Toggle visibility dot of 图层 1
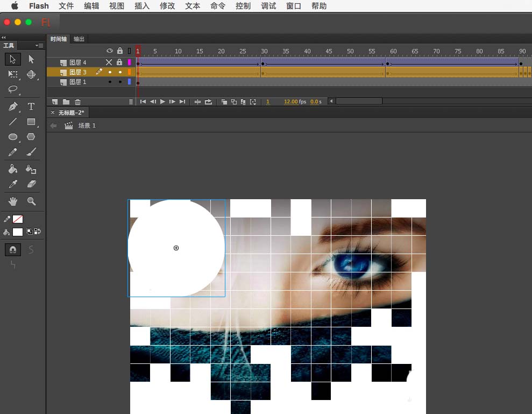Image resolution: width=532 pixels, height=414 pixels. [x=110, y=82]
